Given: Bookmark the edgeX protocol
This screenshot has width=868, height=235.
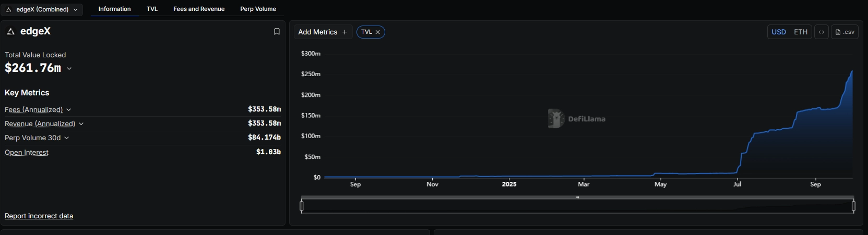Looking at the screenshot, I should pos(277,32).
